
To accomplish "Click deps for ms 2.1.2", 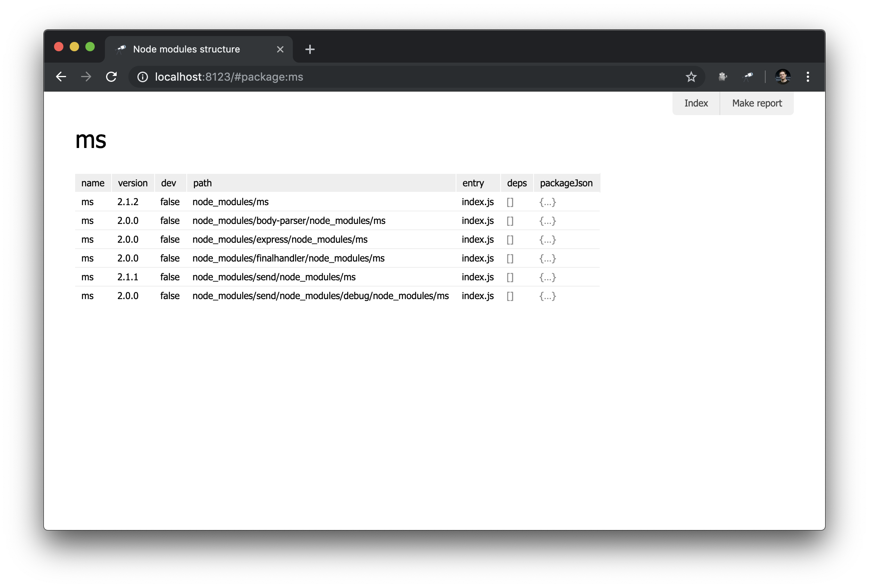I will (x=511, y=202).
